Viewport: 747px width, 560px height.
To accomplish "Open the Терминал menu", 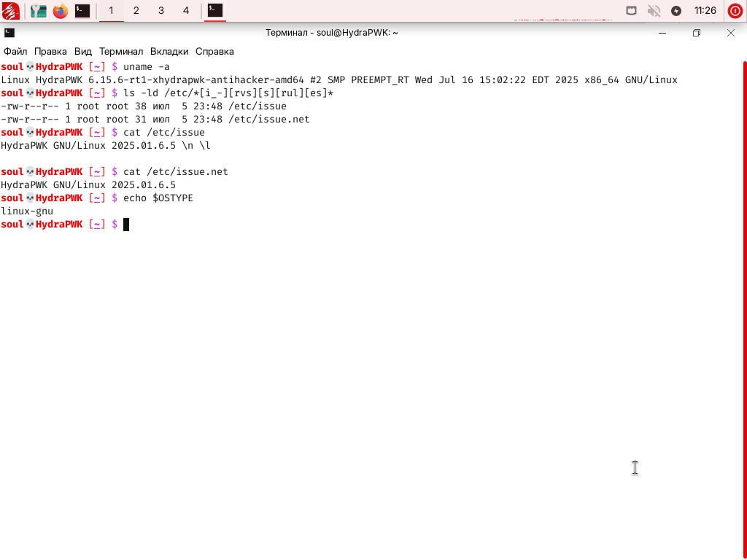I will (x=121, y=52).
